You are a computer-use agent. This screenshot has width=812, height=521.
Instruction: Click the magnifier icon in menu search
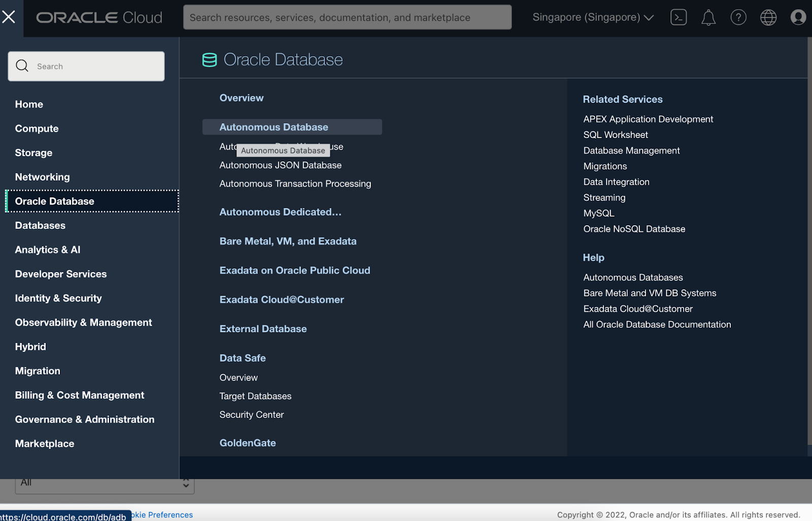[22, 66]
